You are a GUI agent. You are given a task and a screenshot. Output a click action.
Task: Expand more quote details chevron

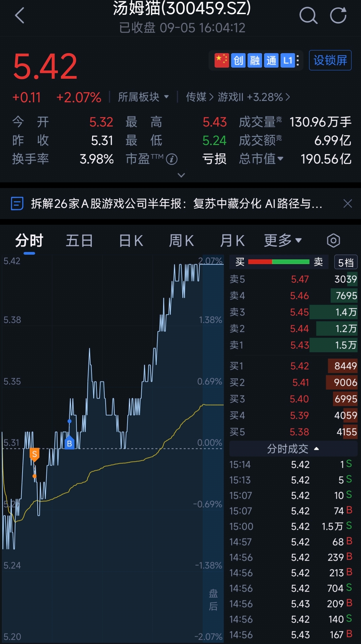tap(181, 175)
